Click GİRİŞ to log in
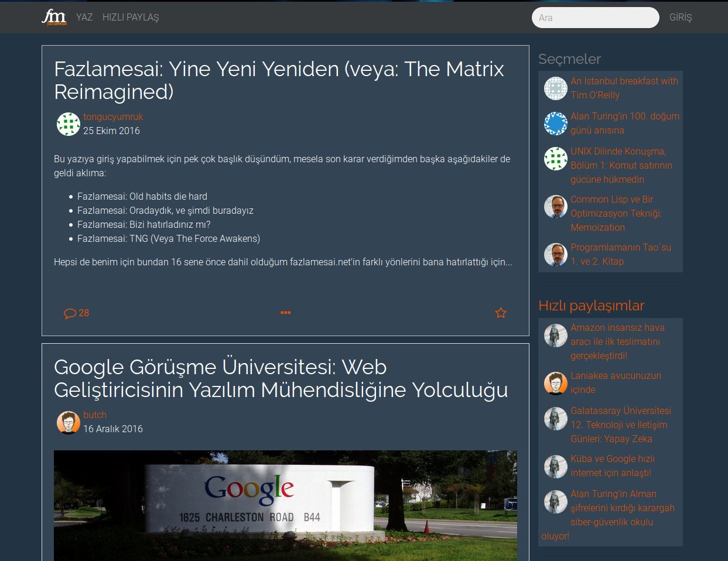The image size is (728, 561). point(681,18)
